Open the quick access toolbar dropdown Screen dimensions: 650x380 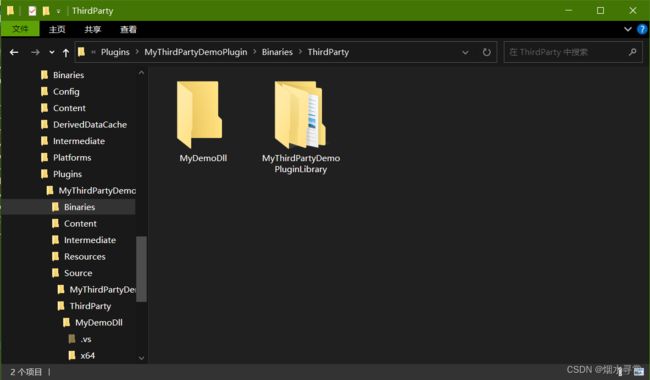[58, 11]
